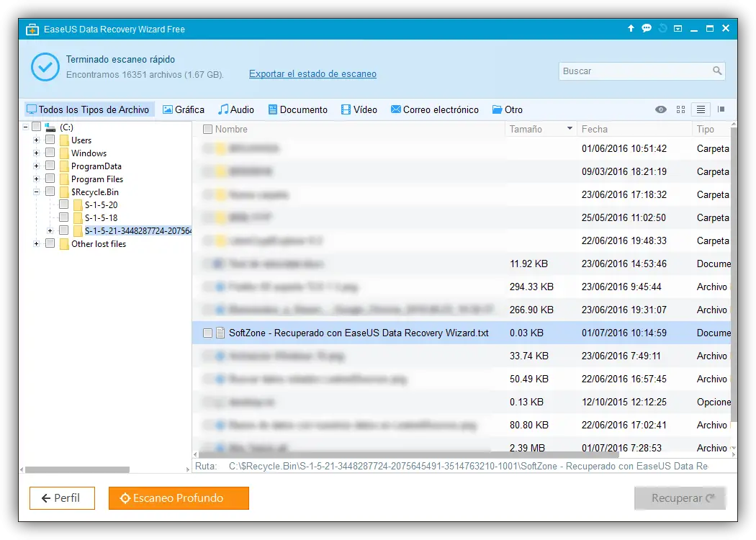Tick the SoftZone txt file checkbox

click(x=207, y=333)
